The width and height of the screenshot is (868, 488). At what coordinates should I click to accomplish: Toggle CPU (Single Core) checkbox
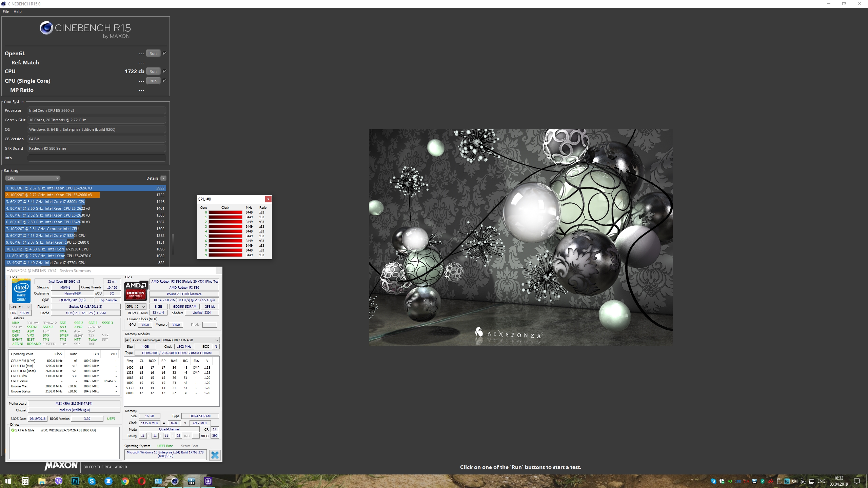[x=164, y=81]
